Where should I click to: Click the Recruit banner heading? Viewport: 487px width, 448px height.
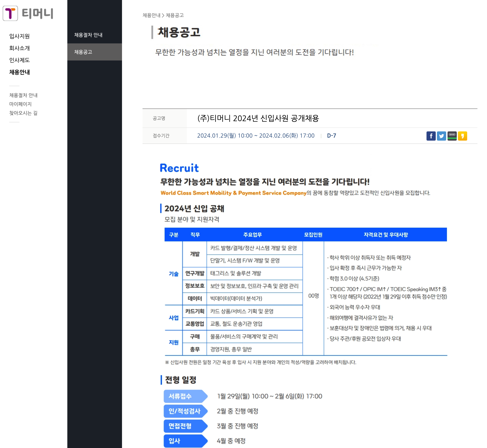click(179, 168)
